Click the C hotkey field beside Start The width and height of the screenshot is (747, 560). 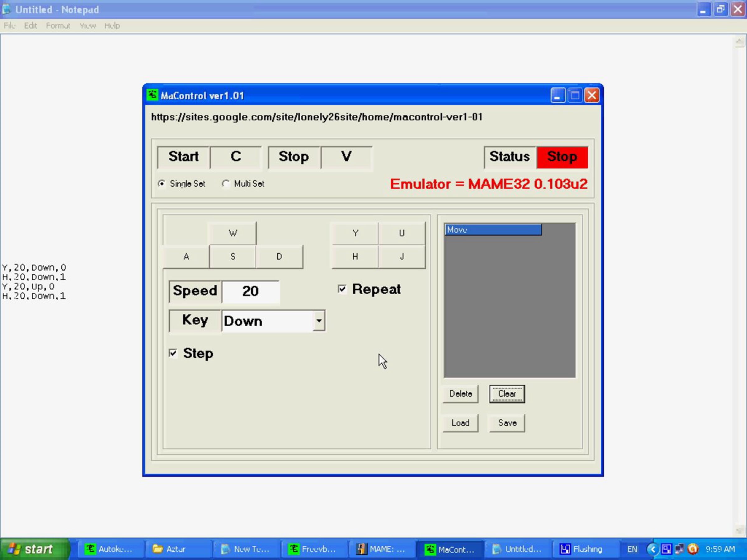click(x=236, y=157)
